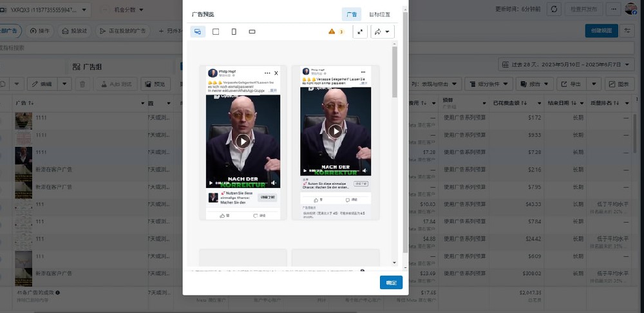Click the 操作 toolbar tab in background

(x=40, y=31)
